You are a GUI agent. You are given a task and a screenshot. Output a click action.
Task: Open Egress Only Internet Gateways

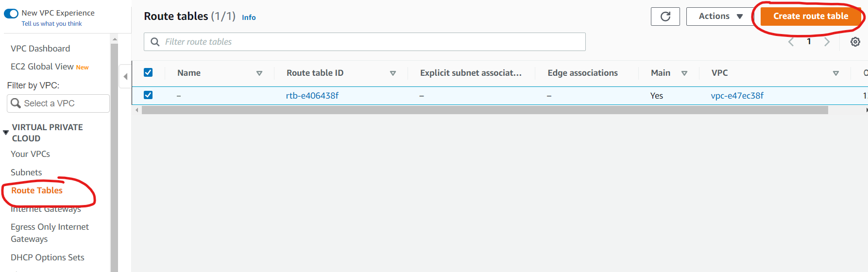[x=50, y=233]
